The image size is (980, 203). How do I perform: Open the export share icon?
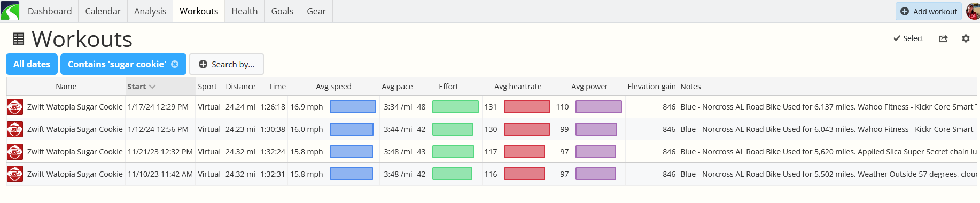[943, 38]
